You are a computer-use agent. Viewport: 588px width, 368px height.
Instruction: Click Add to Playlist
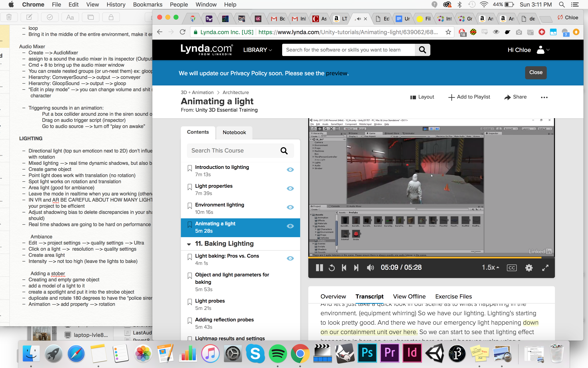click(x=469, y=97)
